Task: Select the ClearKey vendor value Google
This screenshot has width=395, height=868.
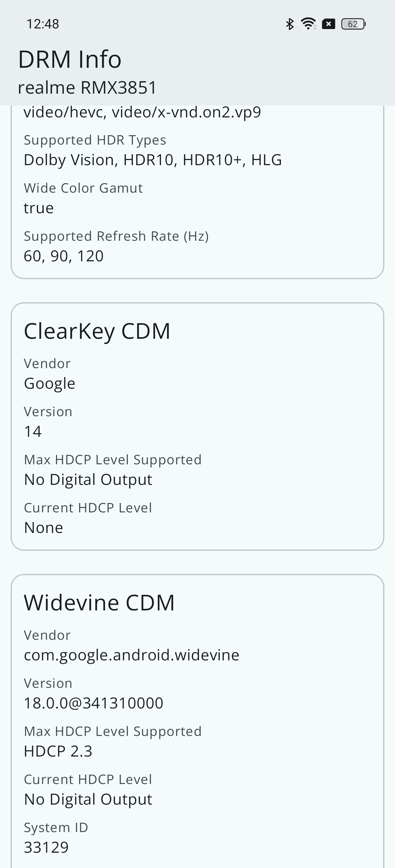Action: [50, 383]
